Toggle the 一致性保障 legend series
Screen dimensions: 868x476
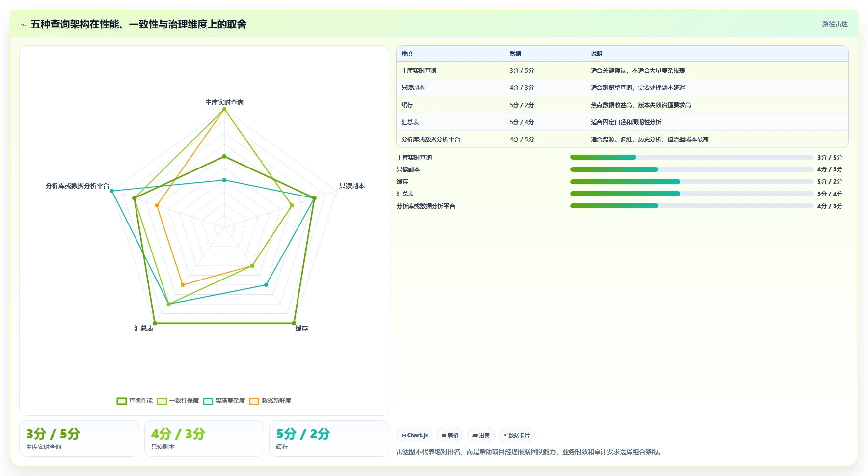tap(178, 401)
